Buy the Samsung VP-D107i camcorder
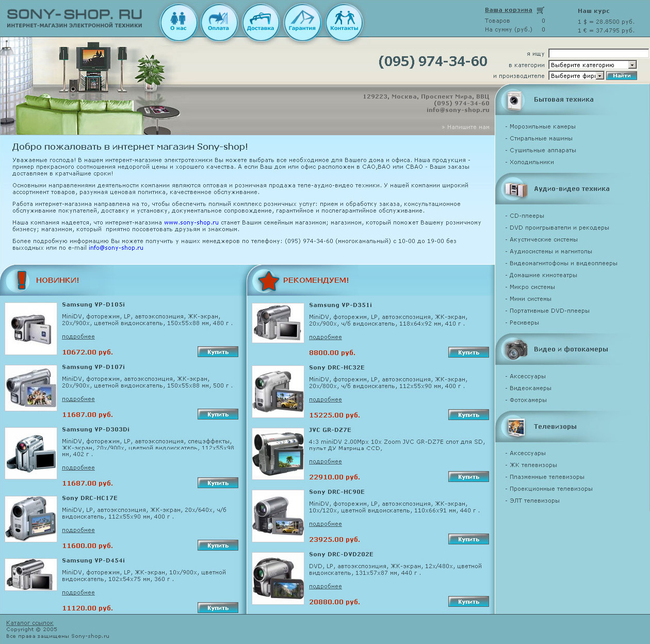 pos(218,414)
